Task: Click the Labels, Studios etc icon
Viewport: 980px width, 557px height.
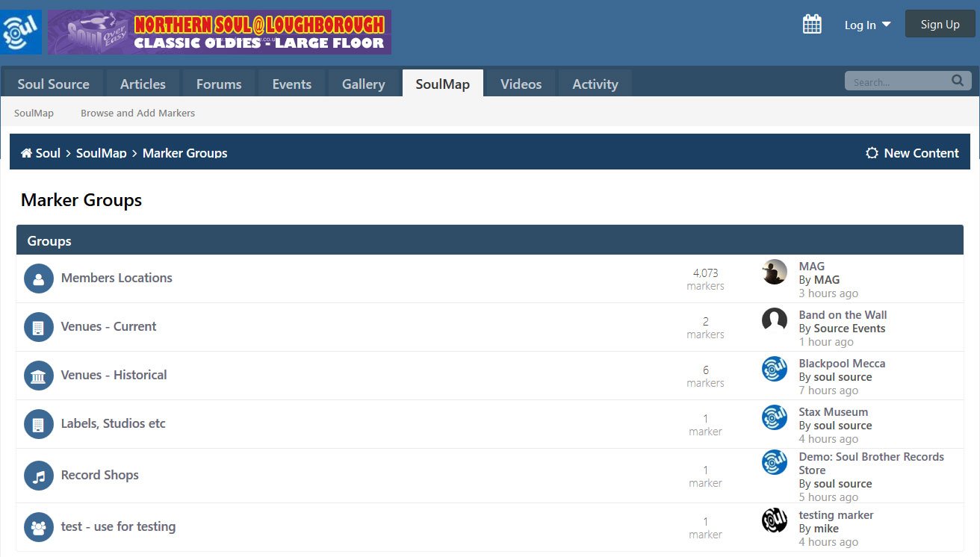Action: pyautogui.click(x=39, y=424)
